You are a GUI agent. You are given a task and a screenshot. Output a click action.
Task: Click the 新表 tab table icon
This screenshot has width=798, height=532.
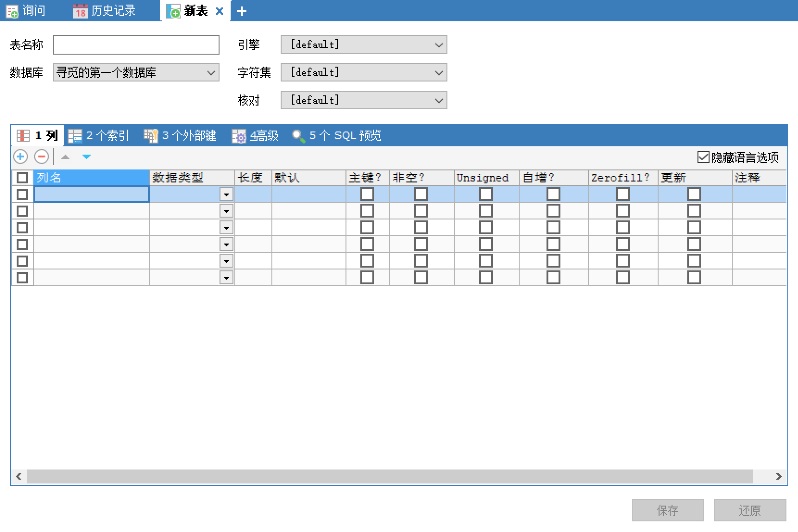pos(173,12)
